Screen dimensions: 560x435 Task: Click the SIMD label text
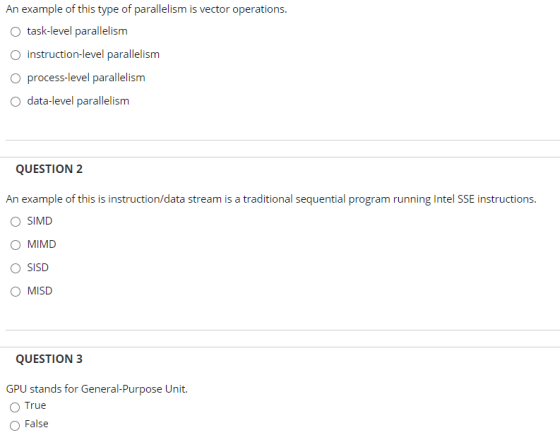pos(40,221)
